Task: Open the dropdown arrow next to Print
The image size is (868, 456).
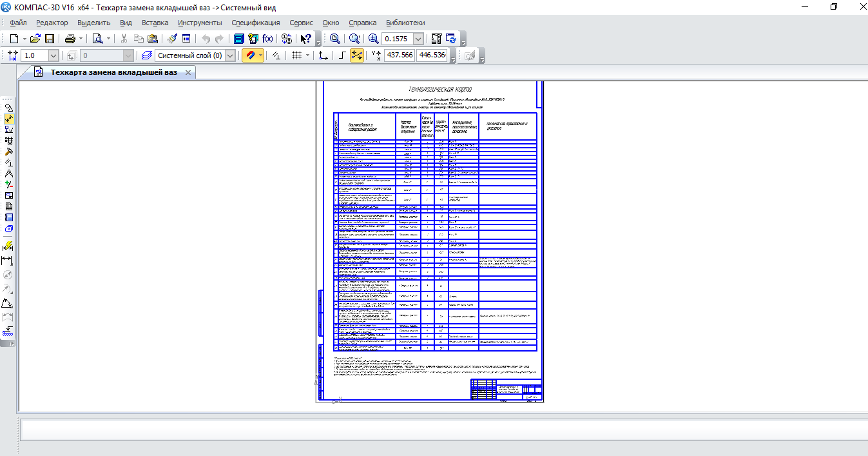Action: pos(81,39)
